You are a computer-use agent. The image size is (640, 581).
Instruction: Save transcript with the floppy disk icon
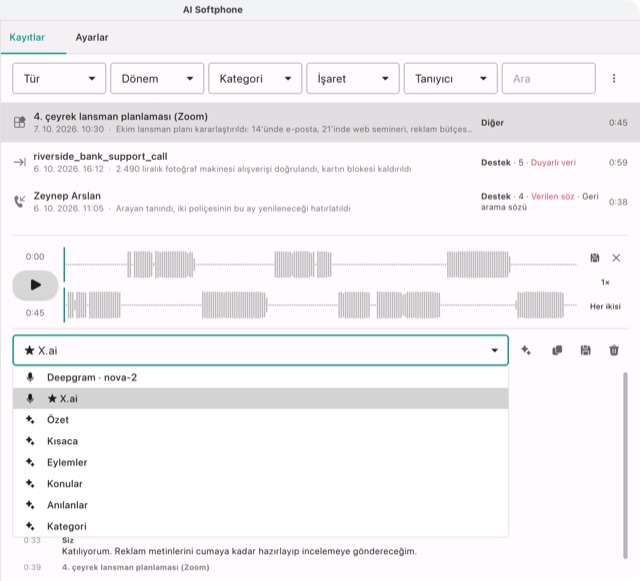[x=585, y=350]
